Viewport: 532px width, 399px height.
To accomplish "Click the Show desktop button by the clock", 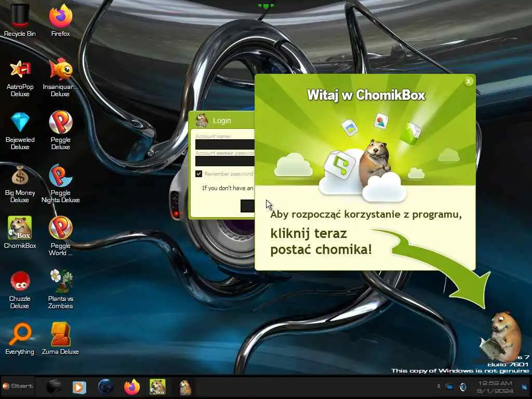I will [525, 387].
